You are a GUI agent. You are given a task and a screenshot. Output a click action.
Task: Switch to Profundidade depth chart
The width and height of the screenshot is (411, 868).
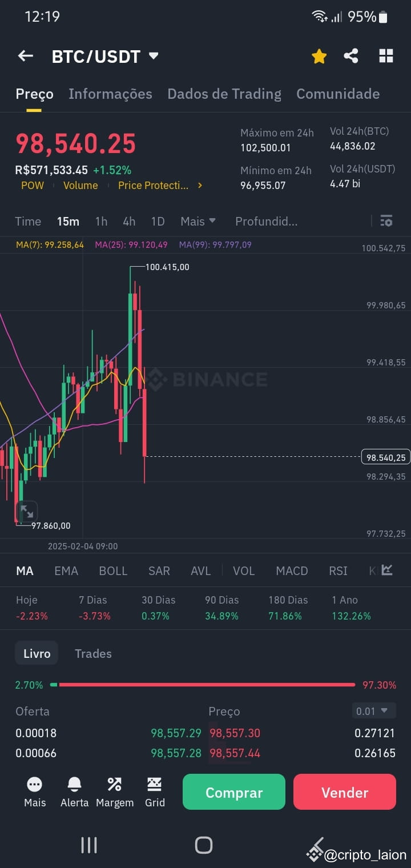[266, 221]
